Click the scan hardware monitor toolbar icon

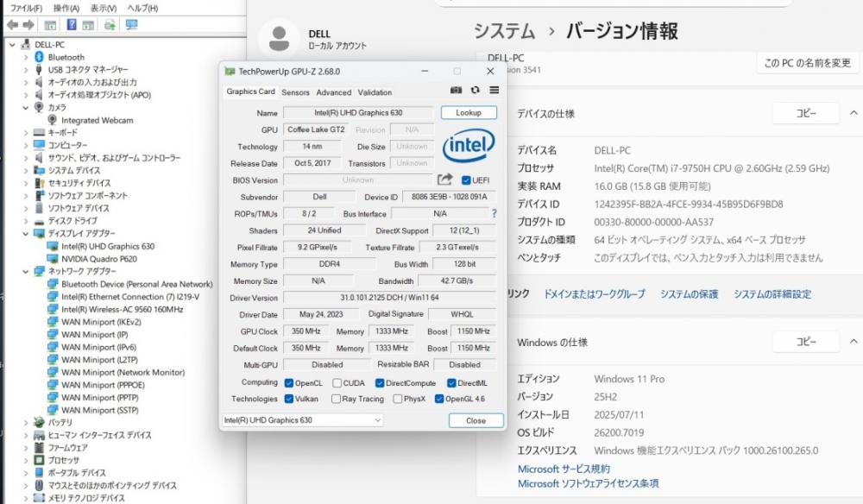(131, 25)
